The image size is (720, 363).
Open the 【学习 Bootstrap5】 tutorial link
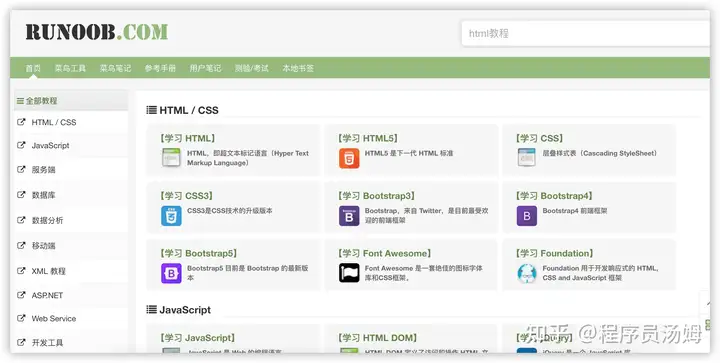click(x=198, y=253)
